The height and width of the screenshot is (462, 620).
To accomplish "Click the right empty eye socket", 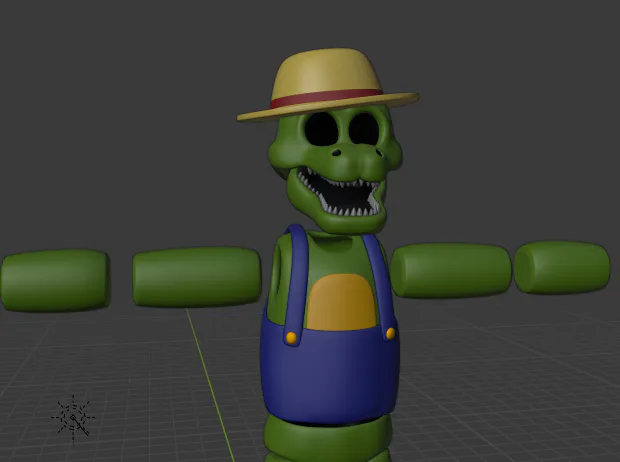I will [364, 129].
